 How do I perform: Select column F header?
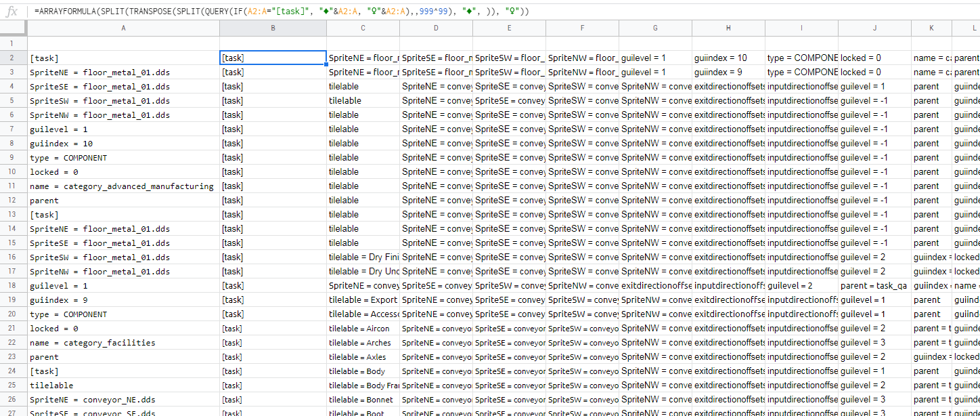[x=582, y=28]
